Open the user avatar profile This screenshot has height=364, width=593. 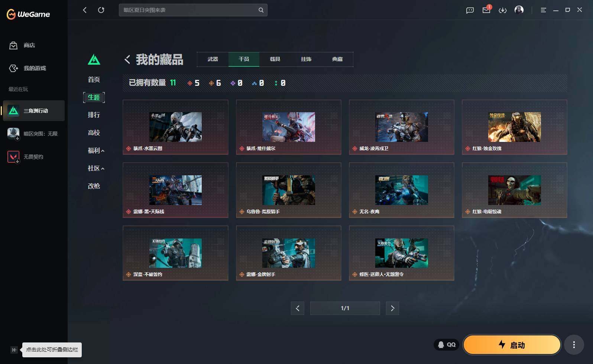(519, 10)
